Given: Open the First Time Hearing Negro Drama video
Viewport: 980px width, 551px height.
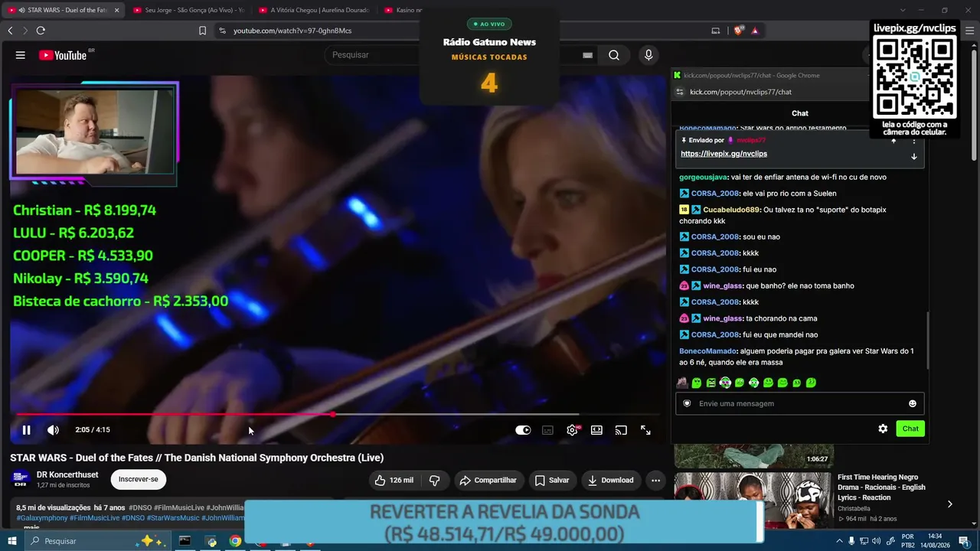Looking at the screenshot, I should (x=882, y=487).
